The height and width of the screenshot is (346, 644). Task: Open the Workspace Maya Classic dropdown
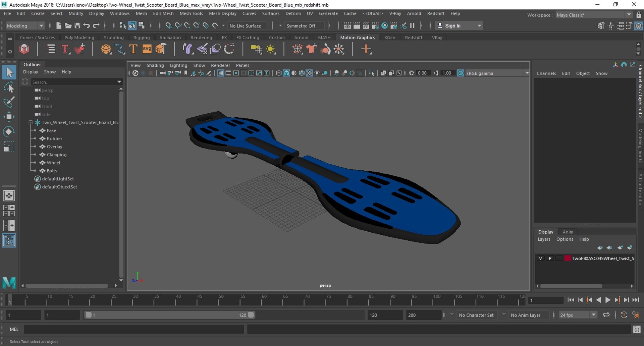click(594, 15)
